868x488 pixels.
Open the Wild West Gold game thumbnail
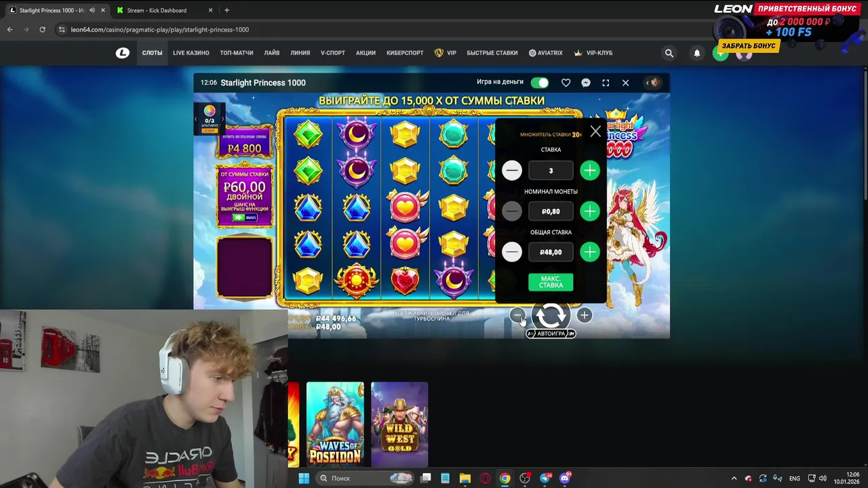(x=399, y=424)
